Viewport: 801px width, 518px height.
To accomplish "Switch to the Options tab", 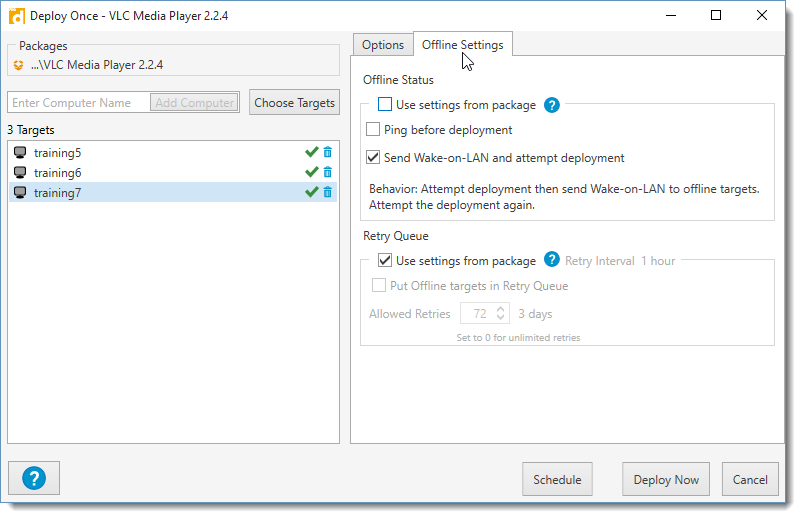I will pos(382,45).
